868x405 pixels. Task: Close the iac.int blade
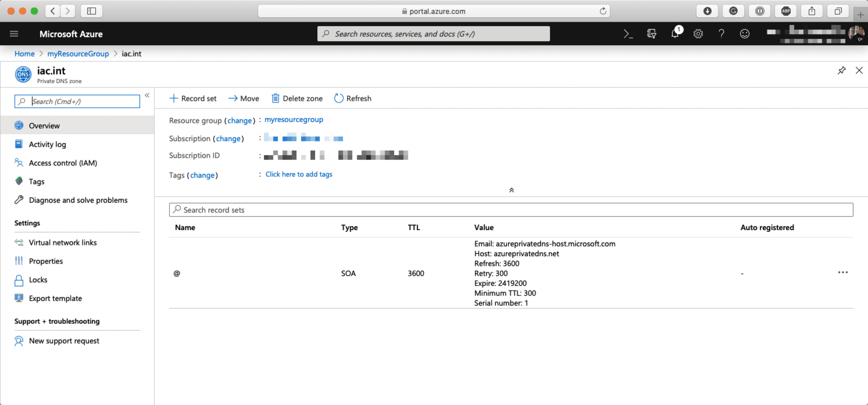[x=859, y=71]
